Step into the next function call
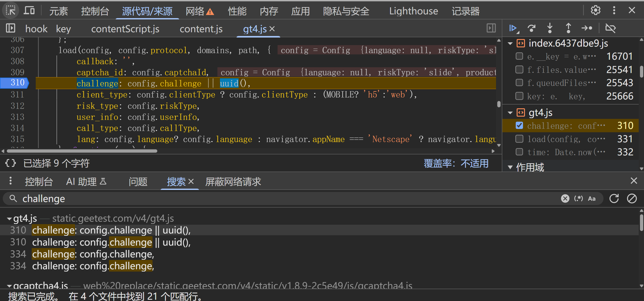 point(550,28)
